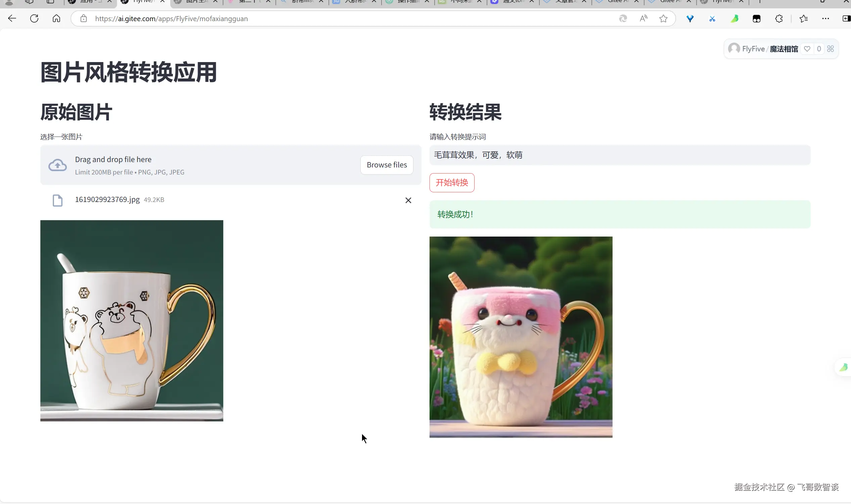
Task: Click the site permissions lock icon
Action: tap(83, 18)
